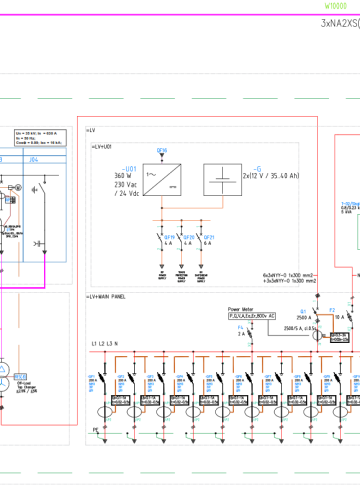
Task: Select the =LV+U01 frame label
Action: [x=101, y=147]
